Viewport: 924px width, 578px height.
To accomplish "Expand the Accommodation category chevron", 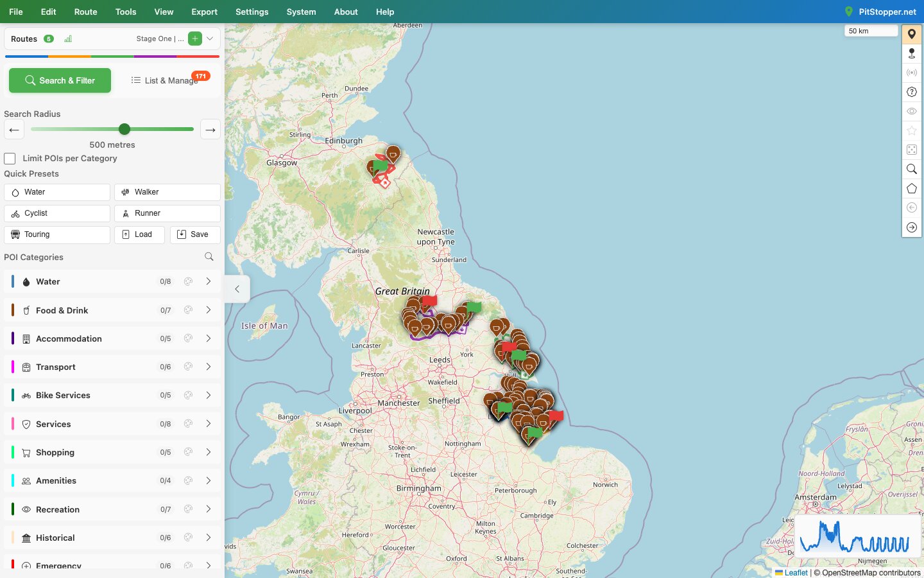I will point(209,338).
